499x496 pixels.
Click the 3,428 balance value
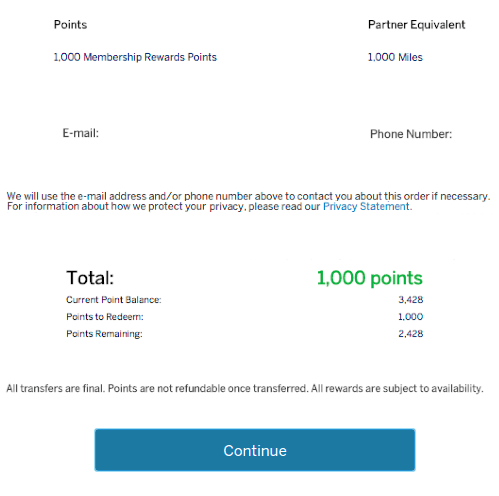coord(411,300)
